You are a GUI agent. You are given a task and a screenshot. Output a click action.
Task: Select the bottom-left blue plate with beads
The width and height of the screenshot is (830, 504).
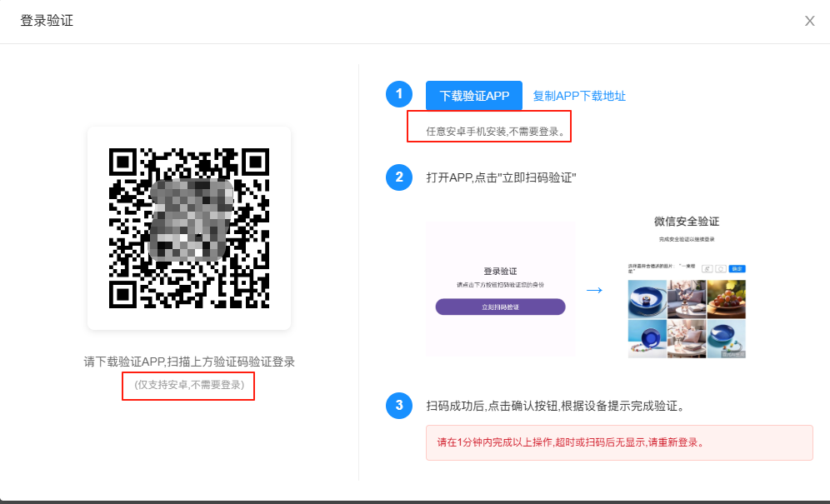[647, 338]
